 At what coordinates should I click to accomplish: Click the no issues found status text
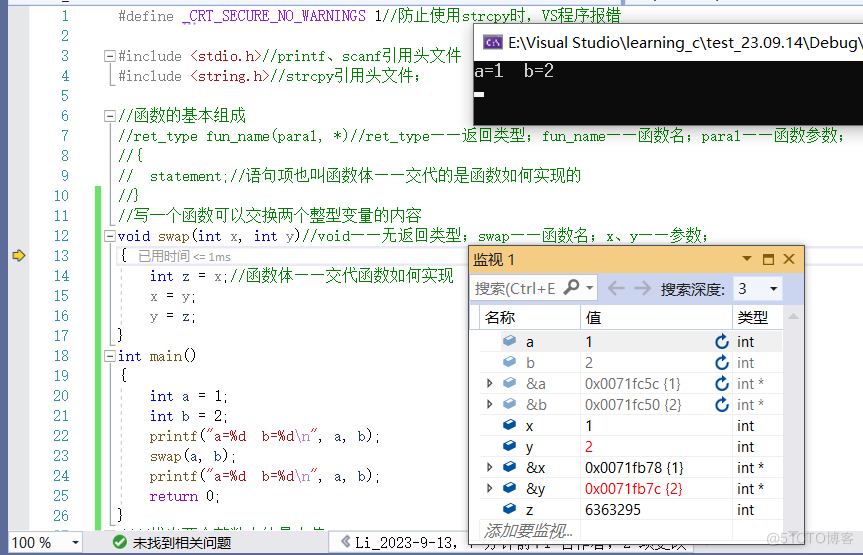click(x=182, y=543)
